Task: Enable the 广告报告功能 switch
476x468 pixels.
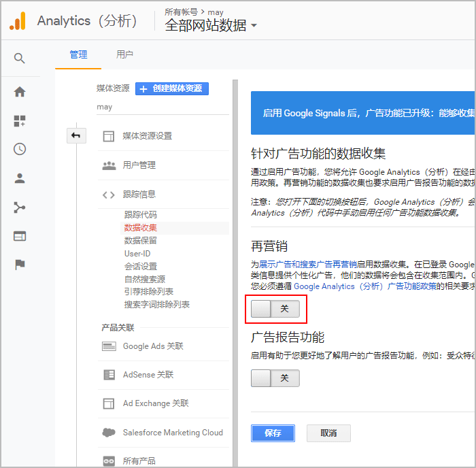Action: coord(275,378)
